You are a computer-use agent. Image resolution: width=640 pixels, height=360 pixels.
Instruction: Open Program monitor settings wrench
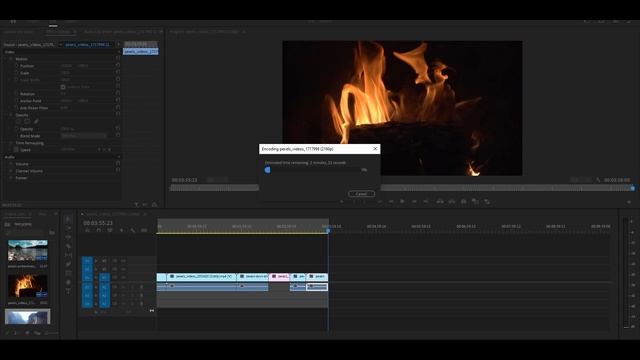(x=598, y=180)
